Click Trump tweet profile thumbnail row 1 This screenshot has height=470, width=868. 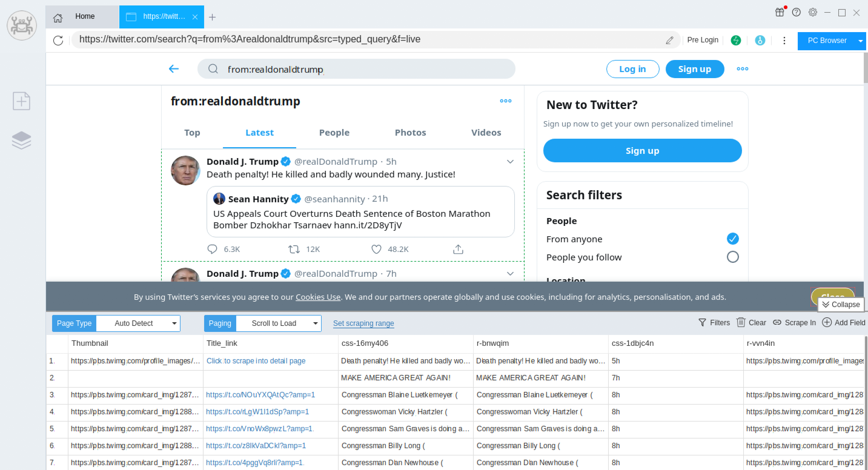click(134, 361)
